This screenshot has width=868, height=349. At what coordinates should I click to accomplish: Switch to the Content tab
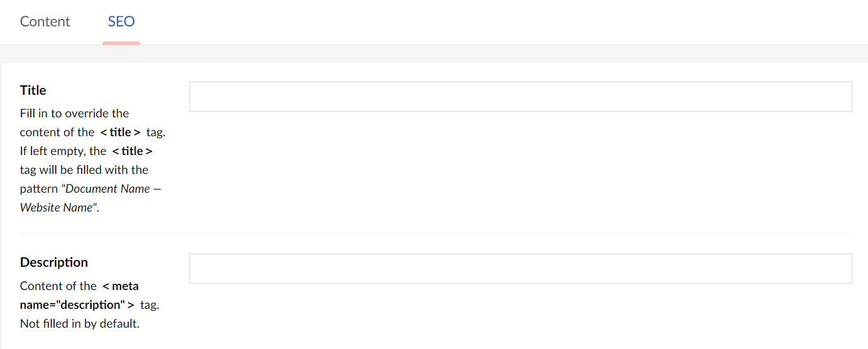(x=45, y=21)
